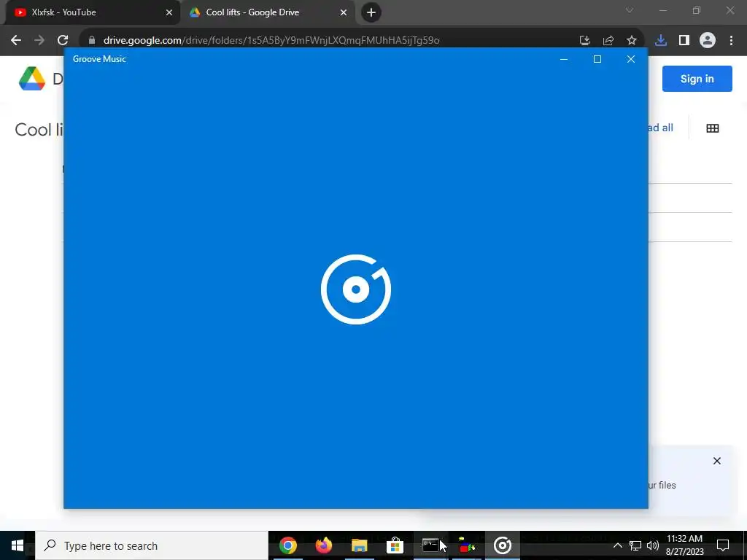Open the Command Prompt taskbar icon
The width and height of the screenshot is (747, 560).
coord(430,545)
